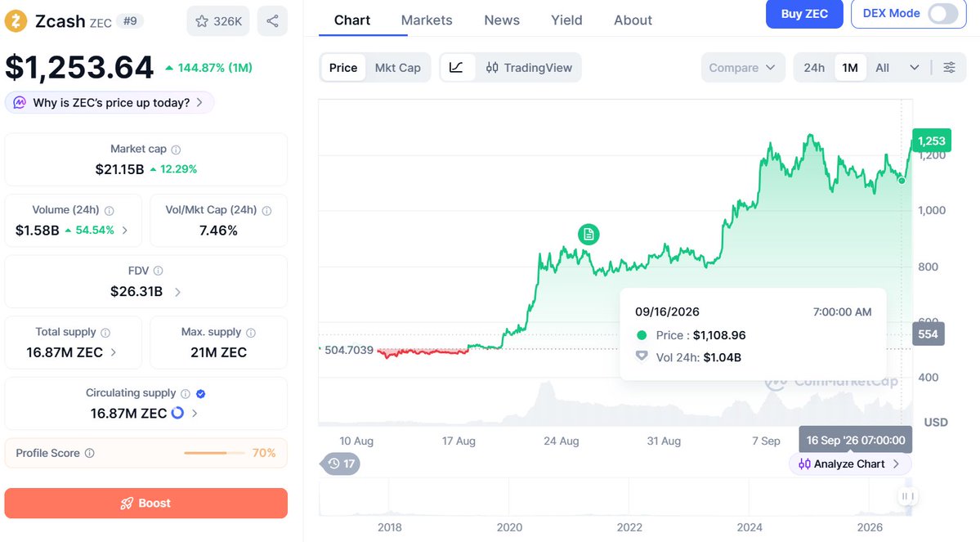Click the AI icon beside 'Why is ZEC's price up today?'

click(x=20, y=102)
